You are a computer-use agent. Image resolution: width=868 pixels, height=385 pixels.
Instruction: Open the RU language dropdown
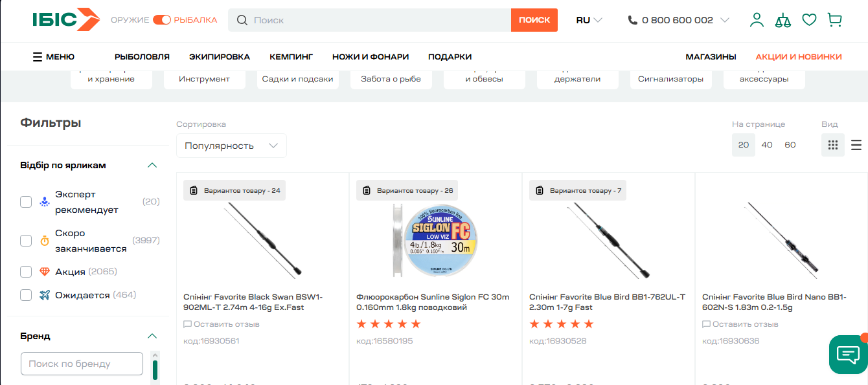[x=589, y=20]
